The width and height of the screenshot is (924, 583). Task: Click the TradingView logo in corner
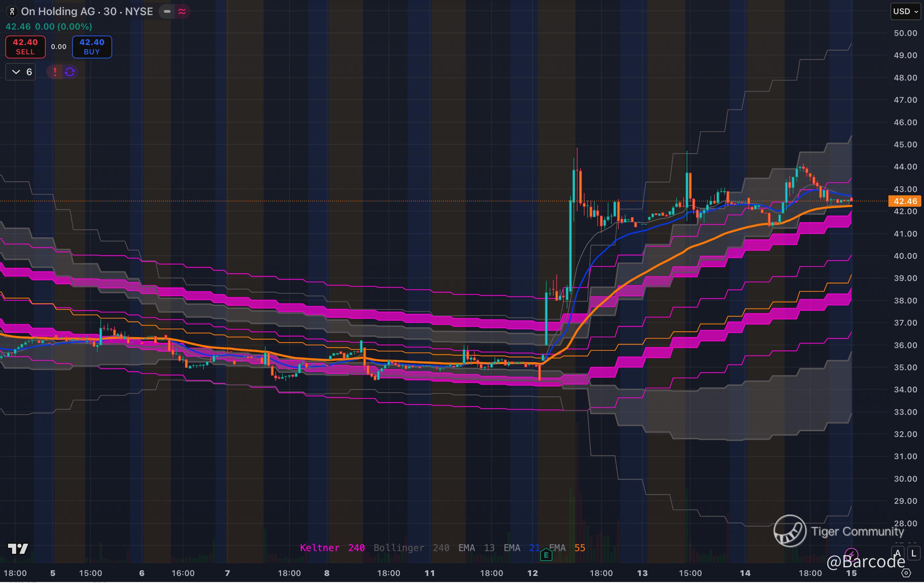tap(18, 548)
